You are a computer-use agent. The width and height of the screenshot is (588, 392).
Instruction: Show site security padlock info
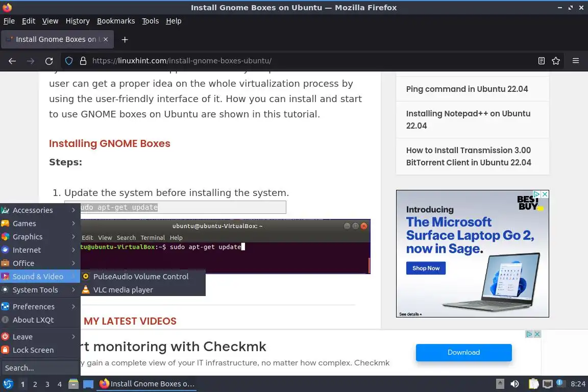pyautogui.click(x=83, y=61)
